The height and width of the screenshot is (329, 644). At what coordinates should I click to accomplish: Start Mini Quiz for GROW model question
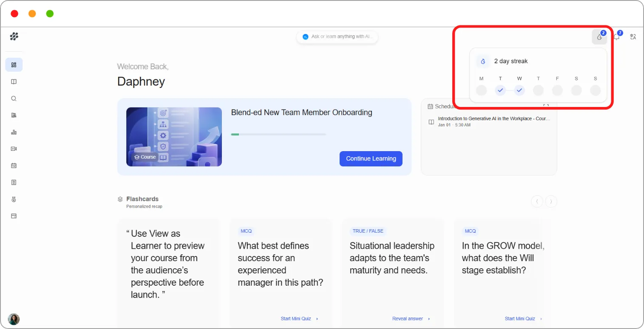(x=523, y=318)
